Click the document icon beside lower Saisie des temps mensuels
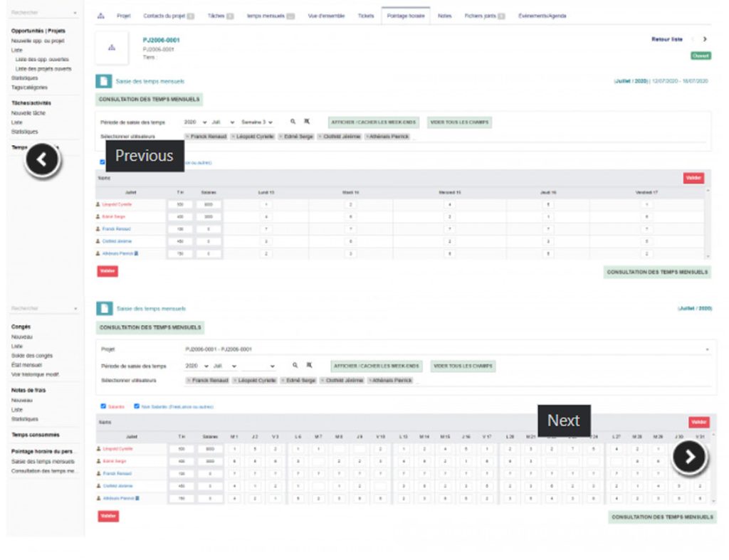Screen dimensions: 729x560 (x=105, y=308)
